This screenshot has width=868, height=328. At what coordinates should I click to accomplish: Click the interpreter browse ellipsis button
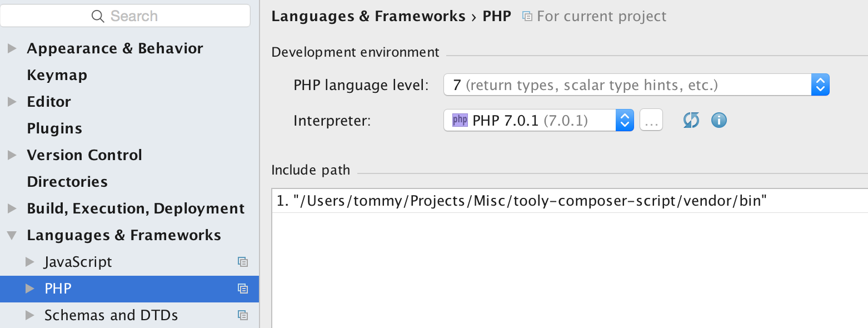coord(651,120)
